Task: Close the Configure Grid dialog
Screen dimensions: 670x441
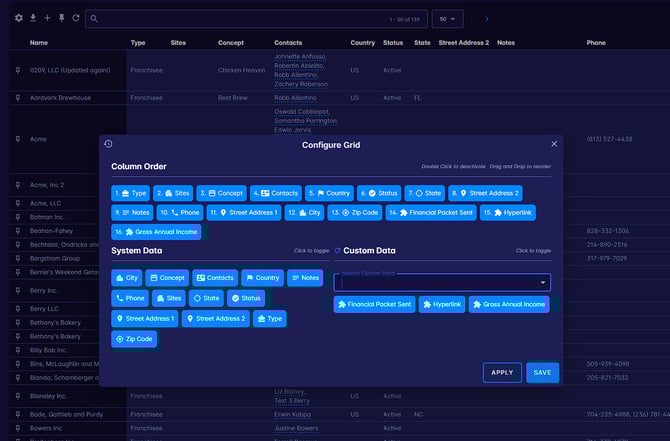Action: (554, 144)
